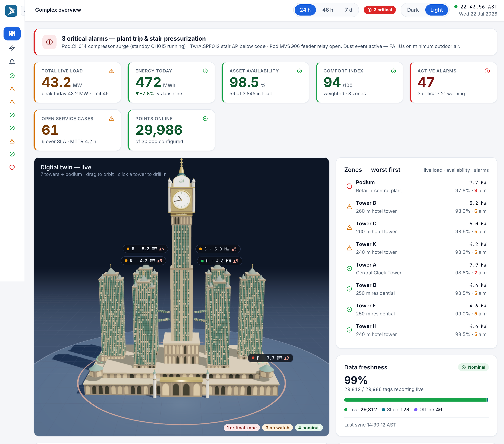Viewport: 504px width, 444px height.
Task: Open the critical alarms banner headline
Action: pos(134,39)
